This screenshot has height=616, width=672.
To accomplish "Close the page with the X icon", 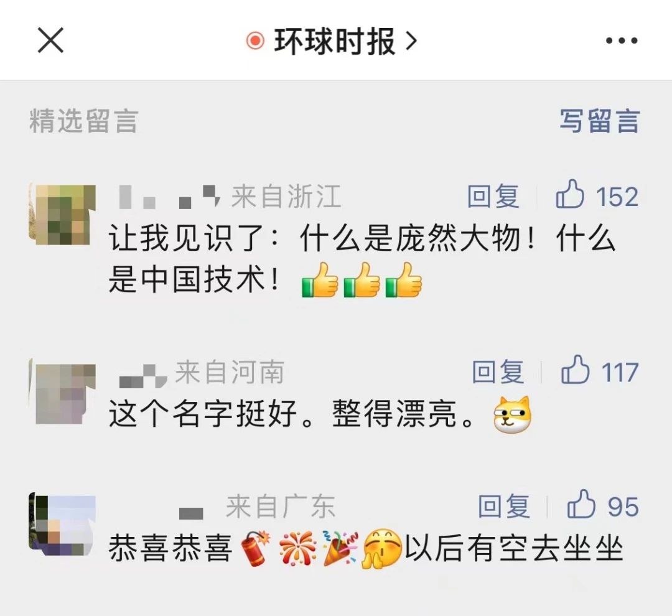I will tap(50, 40).
